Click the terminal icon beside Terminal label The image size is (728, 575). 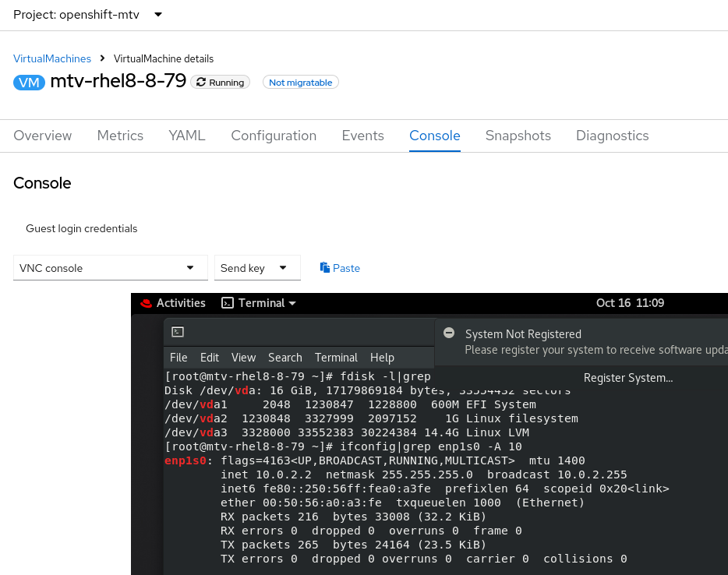point(228,303)
